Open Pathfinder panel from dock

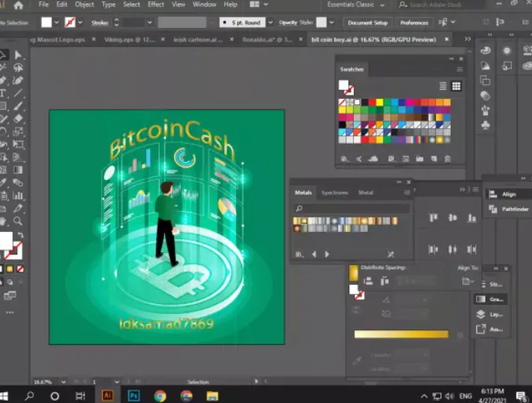[x=509, y=209]
